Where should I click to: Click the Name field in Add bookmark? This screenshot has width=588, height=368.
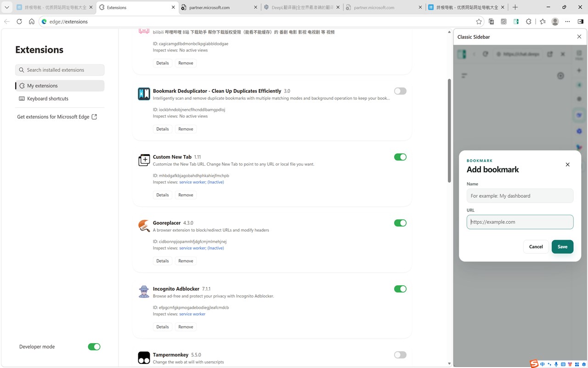(520, 195)
